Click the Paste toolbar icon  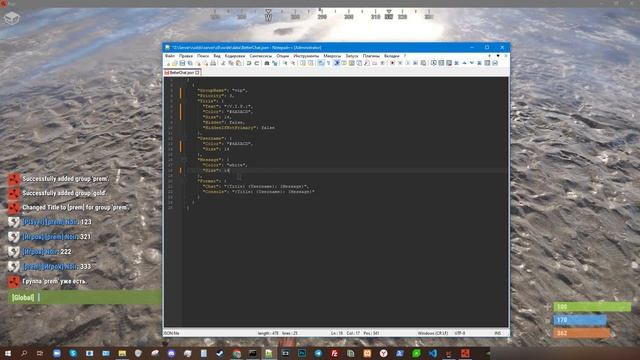click(x=239, y=63)
